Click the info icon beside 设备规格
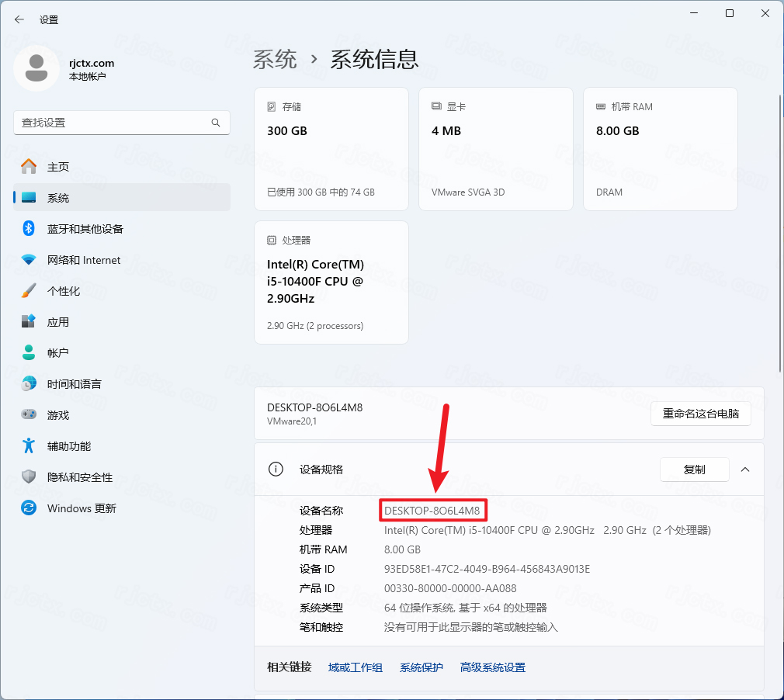784x700 pixels. pyautogui.click(x=276, y=469)
